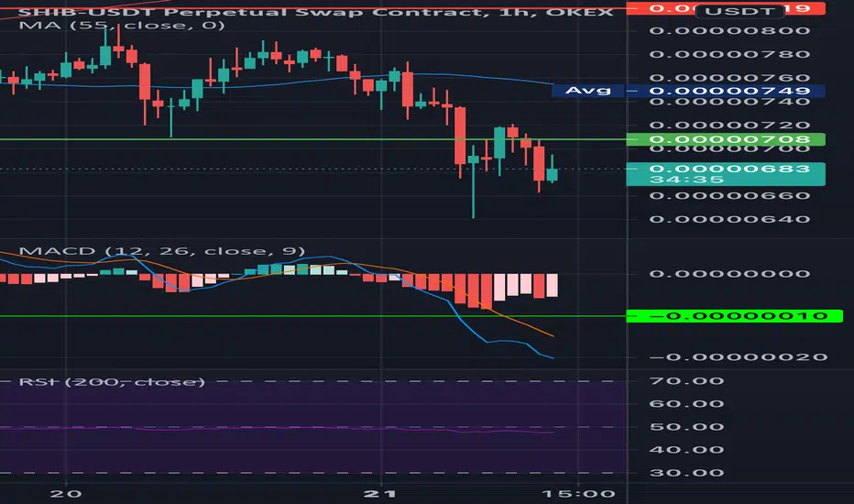Screen dimensions: 854x504
Task: Click the 40.00 RSI axis value
Action: pos(686,450)
